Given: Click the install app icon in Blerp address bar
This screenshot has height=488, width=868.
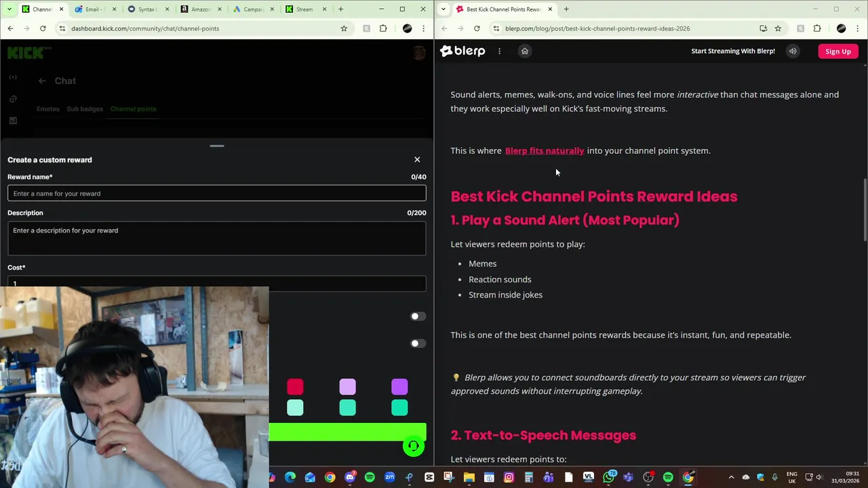Looking at the screenshot, I should 763,28.
